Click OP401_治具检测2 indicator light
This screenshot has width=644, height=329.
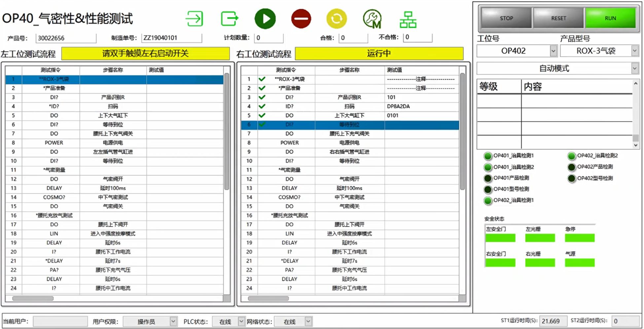(488, 167)
